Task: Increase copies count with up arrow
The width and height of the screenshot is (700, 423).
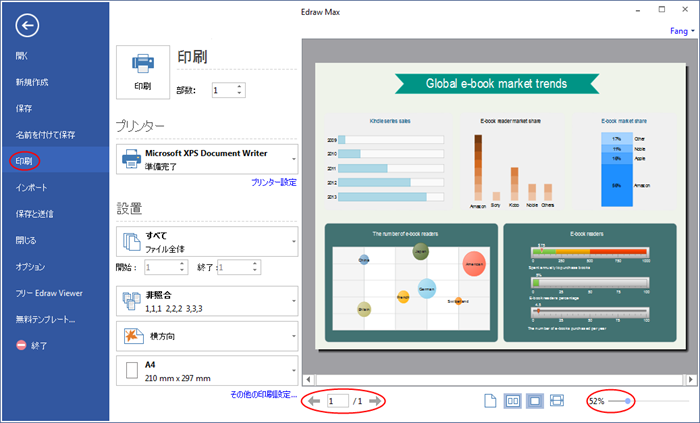Action: (240, 87)
